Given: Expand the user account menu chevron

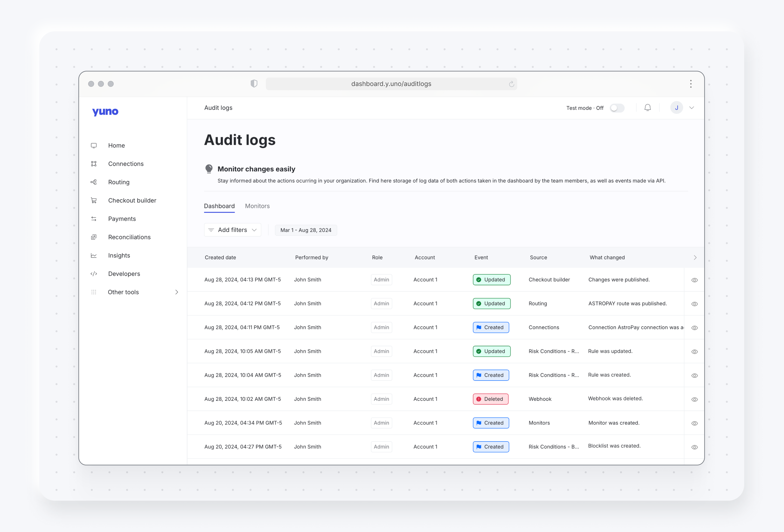Looking at the screenshot, I should 692,108.
